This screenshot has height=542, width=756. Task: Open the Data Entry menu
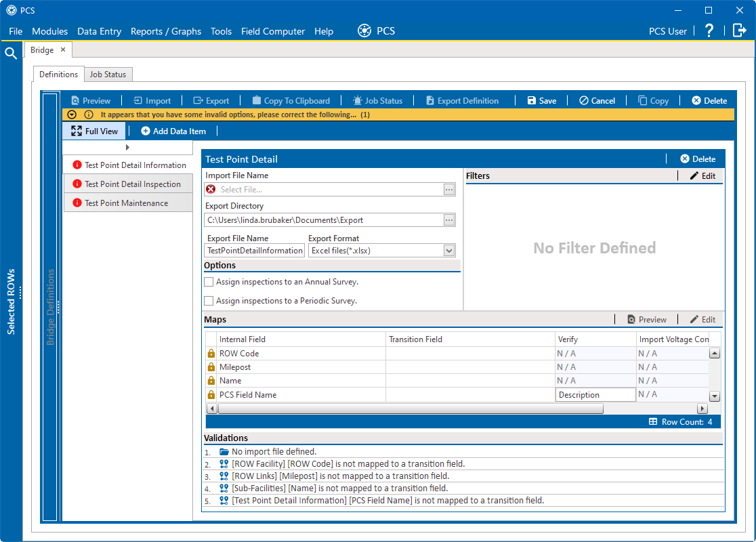100,31
